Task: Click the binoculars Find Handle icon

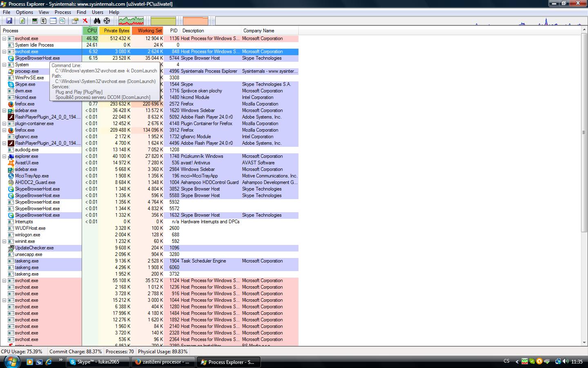Action: [97, 21]
